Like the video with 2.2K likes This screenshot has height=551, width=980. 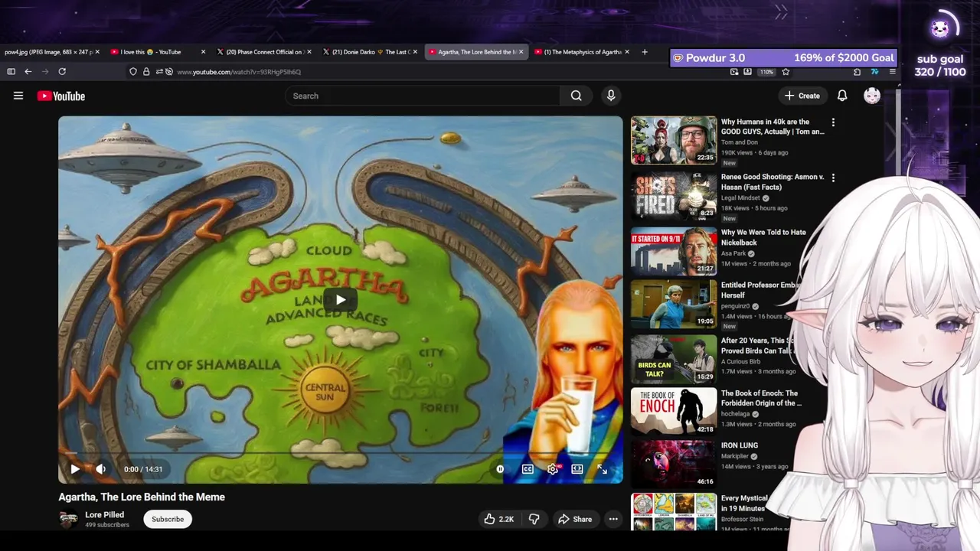point(498,519)
